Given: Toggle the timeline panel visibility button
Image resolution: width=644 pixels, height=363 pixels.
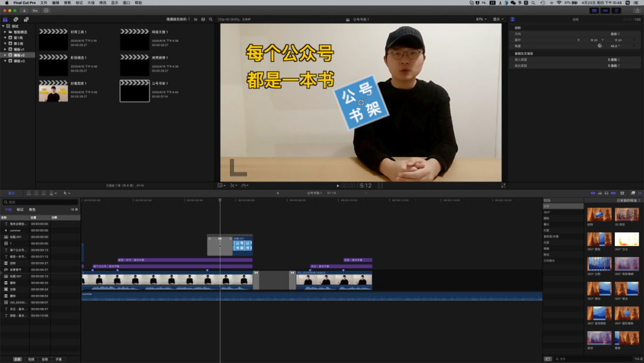Looking at the screenshot, I should pyautogui.click(x=605, y=10).
